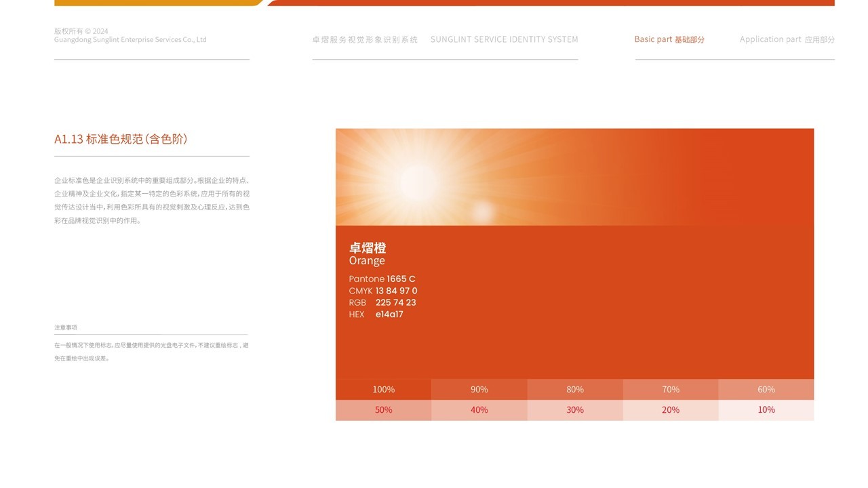Click the Pantone 1665 C value
The width and height of the screenshot is (868, 488).
tap(381, 279)
